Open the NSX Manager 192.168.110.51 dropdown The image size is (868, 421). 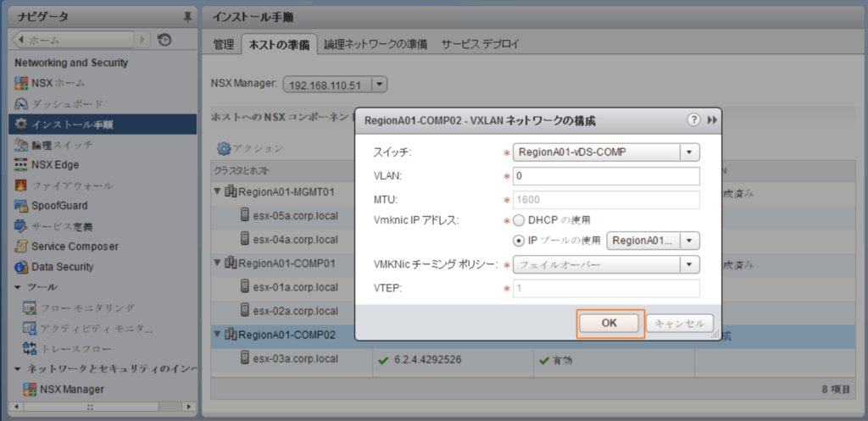coord(335,86)
